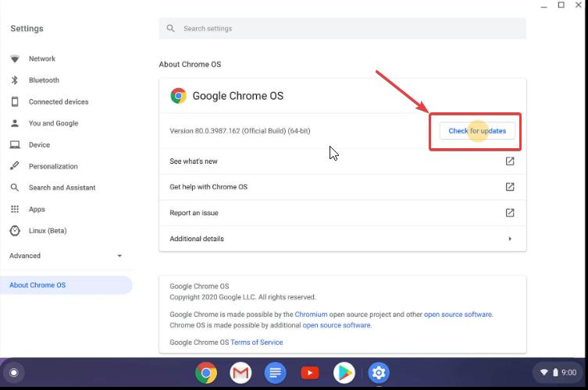Click the search magnifier icon in settings bar
588x390 pixels.
tap(171, 29)
